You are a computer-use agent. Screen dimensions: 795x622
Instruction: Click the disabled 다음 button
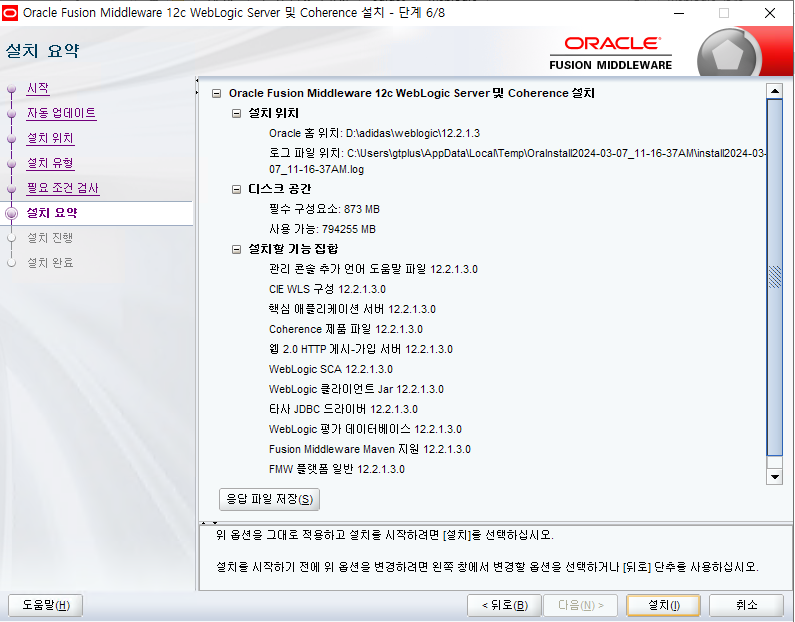tap(581, 605)
